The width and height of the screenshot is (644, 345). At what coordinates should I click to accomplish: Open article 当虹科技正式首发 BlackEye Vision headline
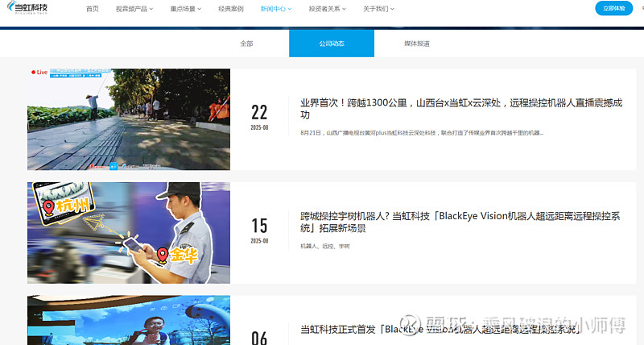[440, 329]
